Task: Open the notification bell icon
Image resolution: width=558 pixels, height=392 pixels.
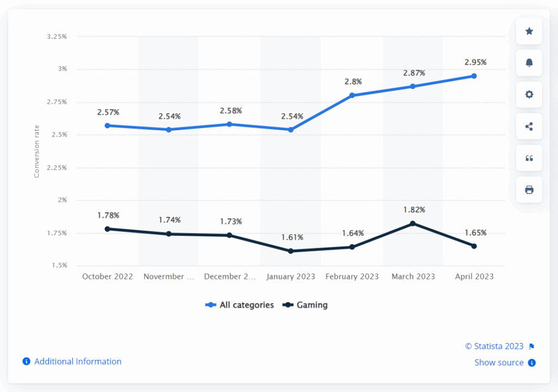Action: 529,63
